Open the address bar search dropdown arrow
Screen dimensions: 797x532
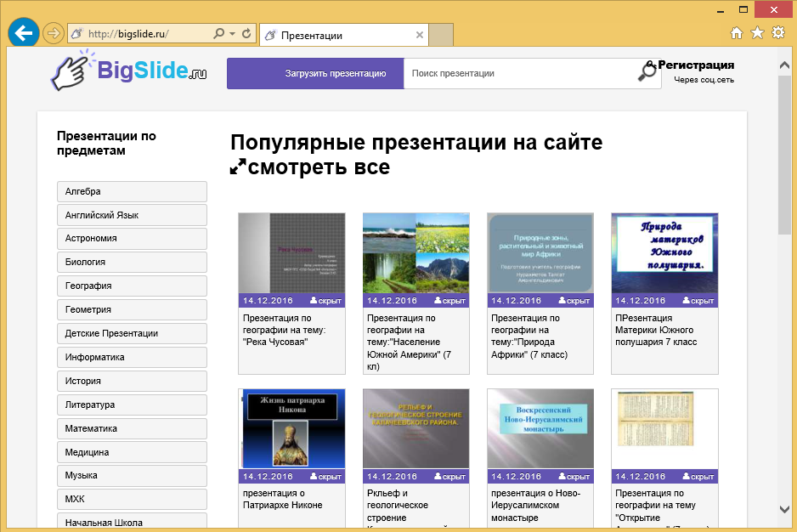(232, 34)
